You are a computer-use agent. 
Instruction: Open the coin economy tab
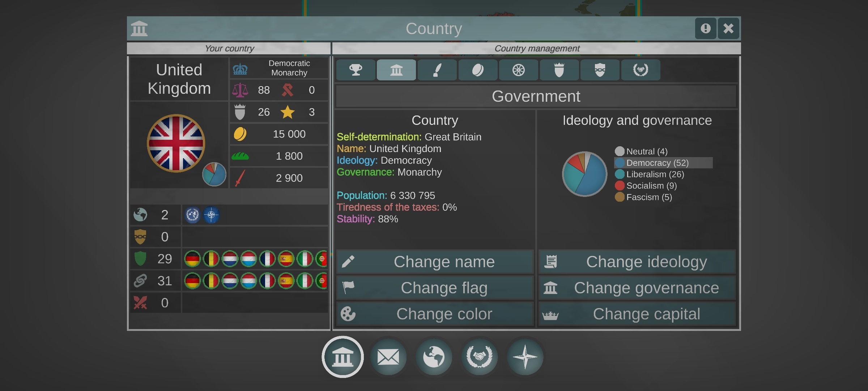click(478, 70)
